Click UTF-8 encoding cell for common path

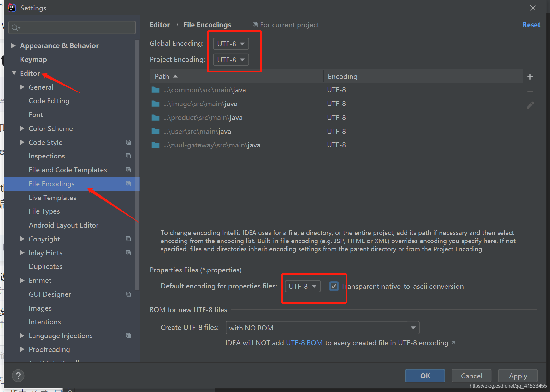(x=336, y=90)
